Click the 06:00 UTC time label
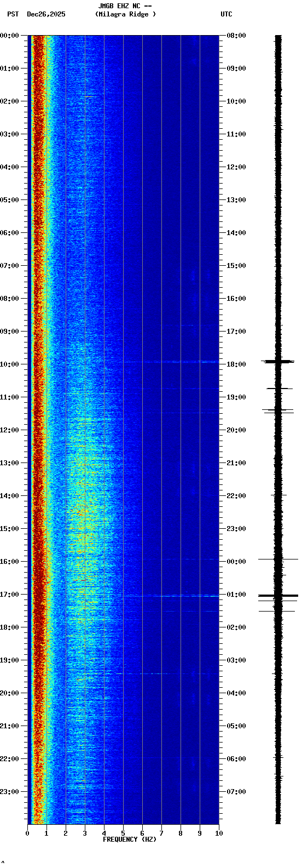The width and height of the screenshot is (302, 868). coord(236,759)
